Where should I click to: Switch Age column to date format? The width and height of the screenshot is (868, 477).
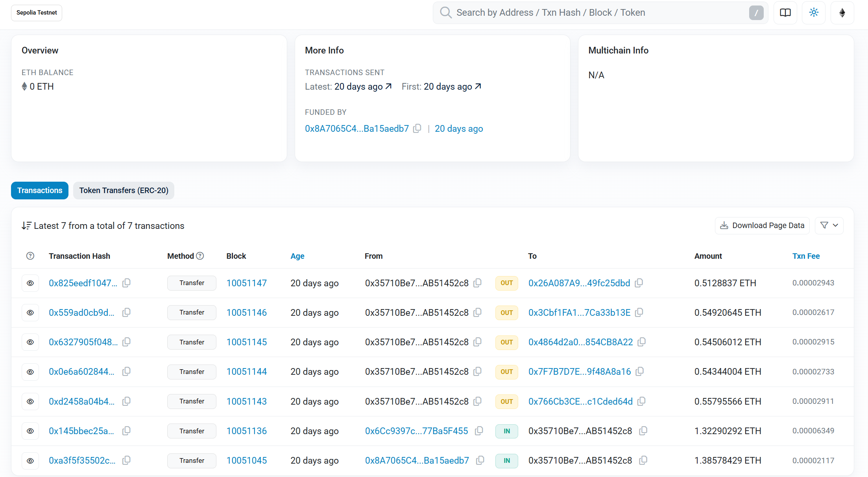tap(297, 256)
